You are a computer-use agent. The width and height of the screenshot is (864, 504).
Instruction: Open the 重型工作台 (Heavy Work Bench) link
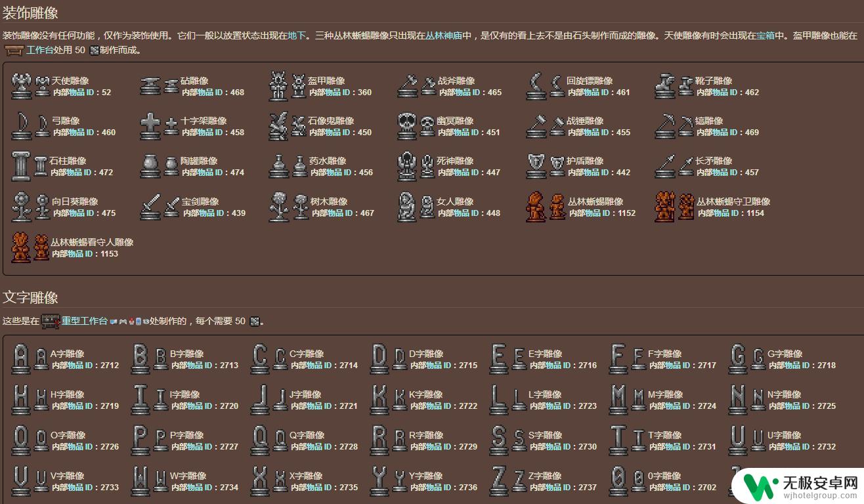coord(85,321)
